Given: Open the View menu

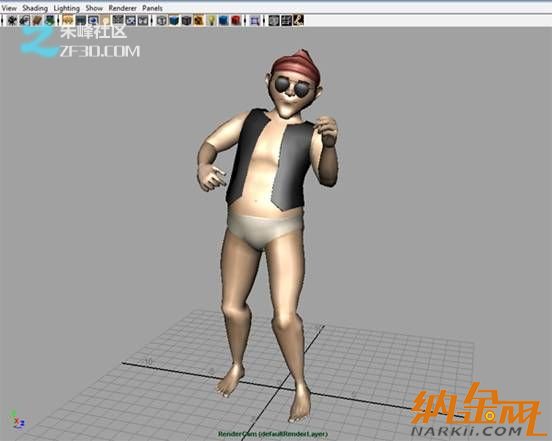Looking at the screenshot, I should pos(9,8).
